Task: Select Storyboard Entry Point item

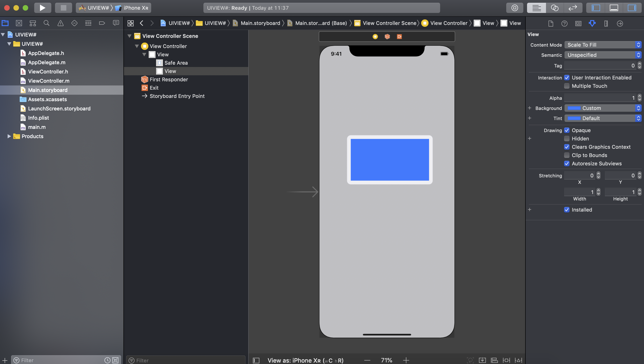Action: (177, 96)
